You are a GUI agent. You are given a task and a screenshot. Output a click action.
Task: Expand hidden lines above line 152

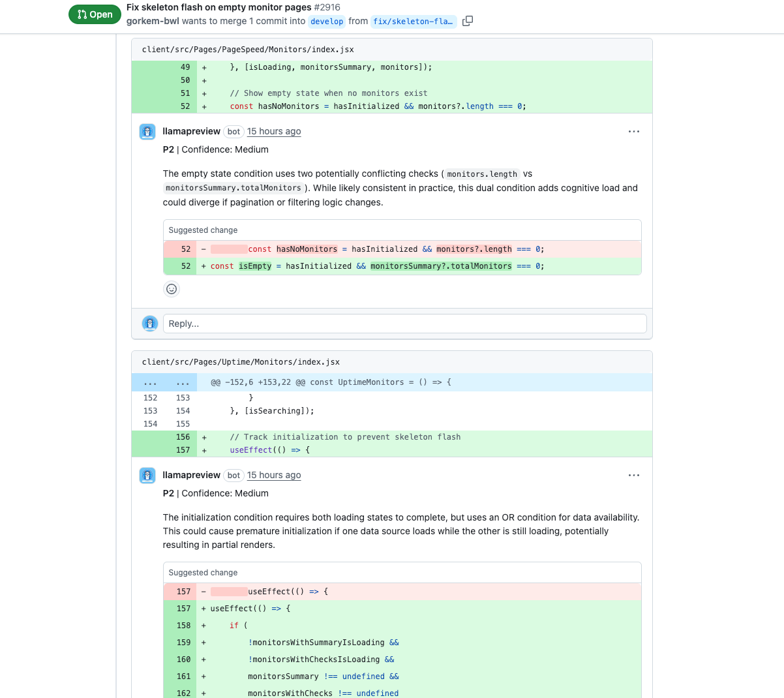click(151, 383)
